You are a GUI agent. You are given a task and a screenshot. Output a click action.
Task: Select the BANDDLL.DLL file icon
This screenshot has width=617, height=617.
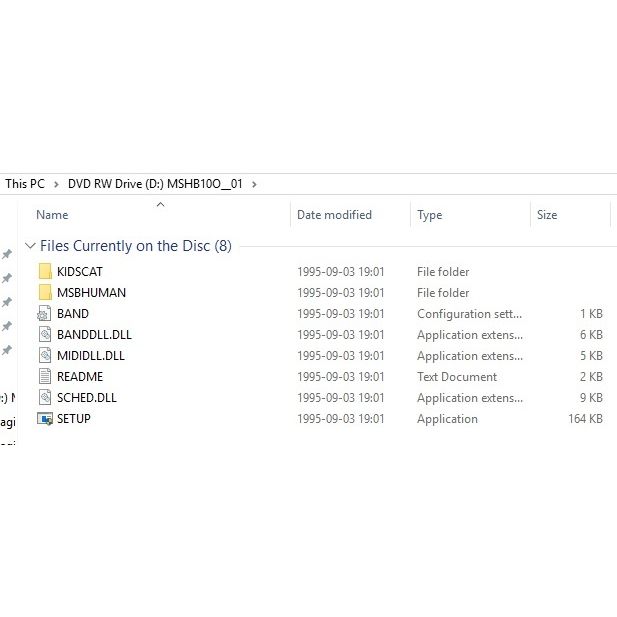[45, 334]
